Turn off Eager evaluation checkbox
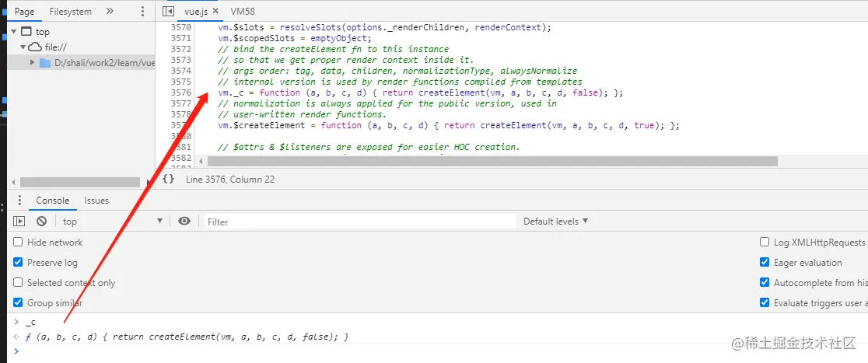 point(765,262)
